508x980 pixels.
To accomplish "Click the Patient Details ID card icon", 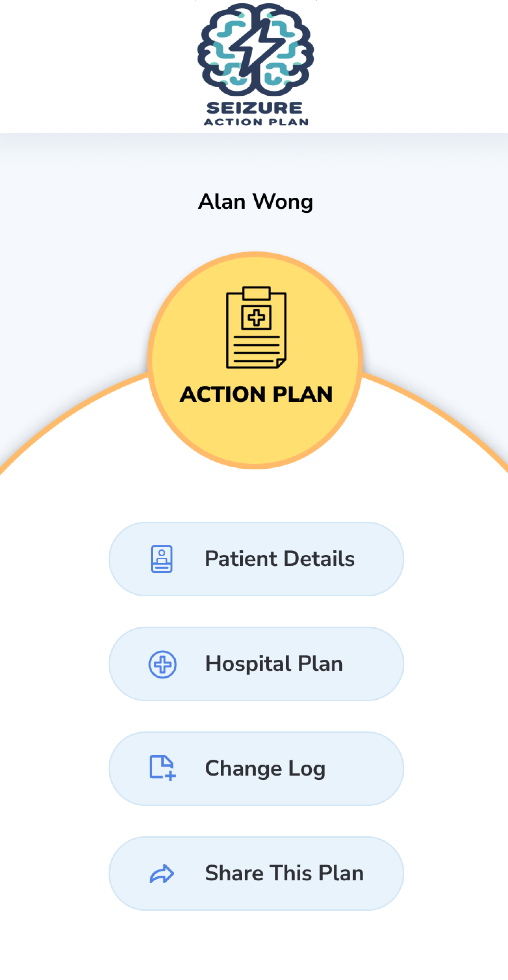I will pos(162,559).
